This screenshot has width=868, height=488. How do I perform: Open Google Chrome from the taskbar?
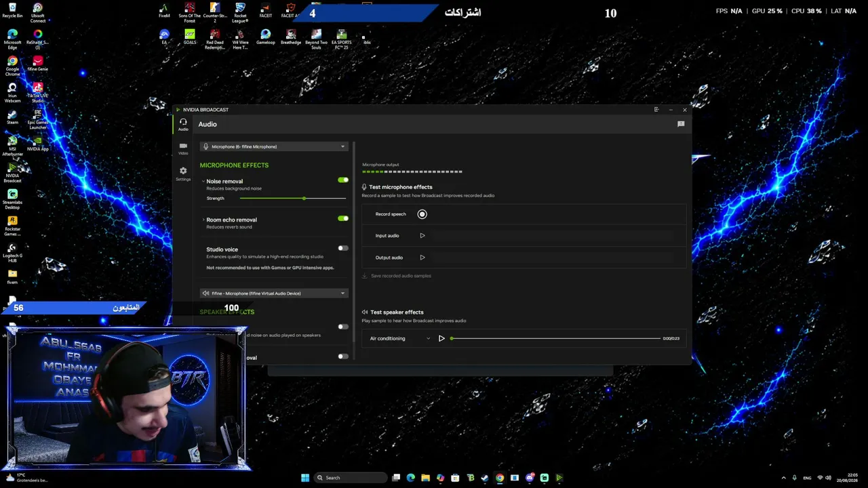coord(500,478)
